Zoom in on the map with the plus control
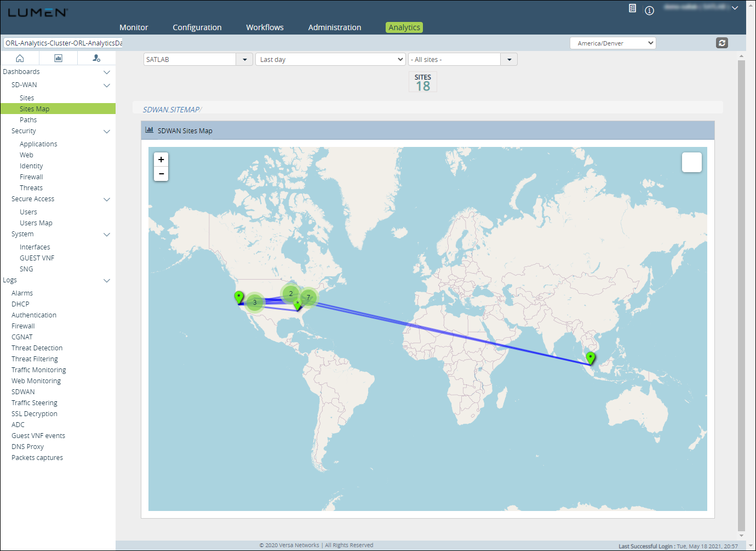This screenshot has width=756, height=551. tap(161, 159)
